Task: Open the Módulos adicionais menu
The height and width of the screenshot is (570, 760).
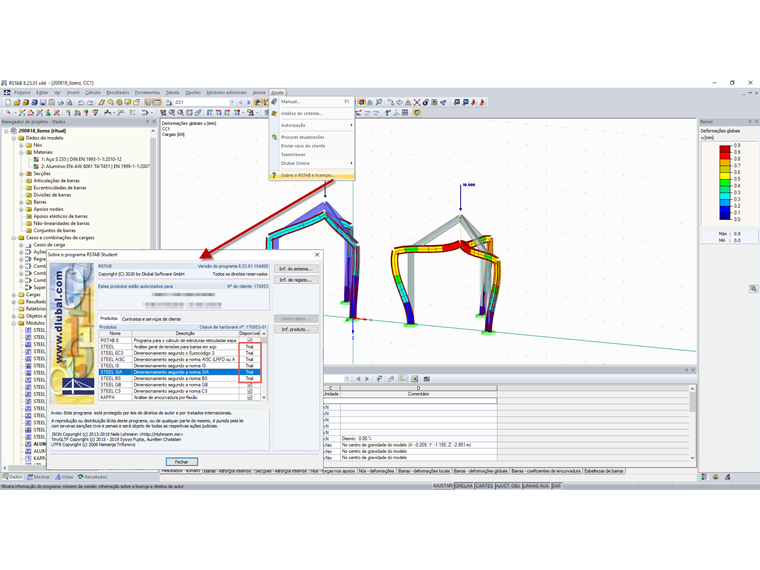Action: [x=226, y=93]
